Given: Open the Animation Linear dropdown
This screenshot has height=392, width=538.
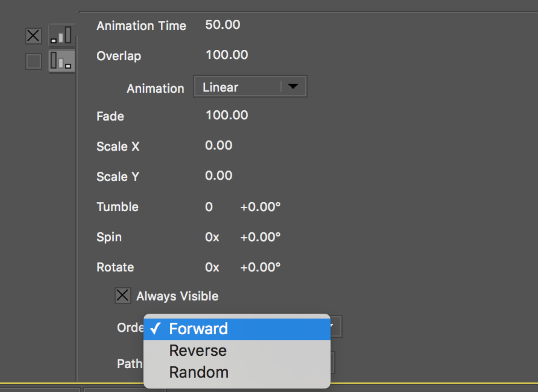Looking at the screenshot, I should click(250, 87).
